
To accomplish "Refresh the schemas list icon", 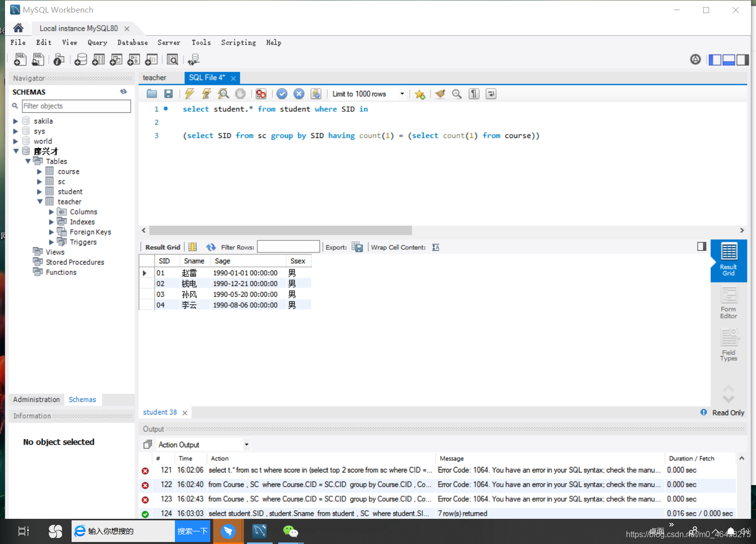I will pyautogui.click(x=123, y=92).
